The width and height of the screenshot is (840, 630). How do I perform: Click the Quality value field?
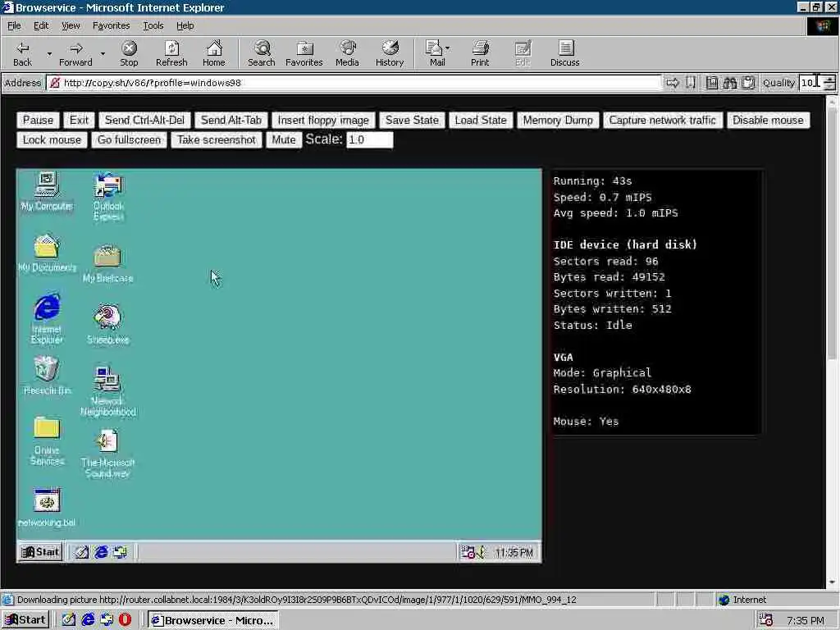click(810, 83)
